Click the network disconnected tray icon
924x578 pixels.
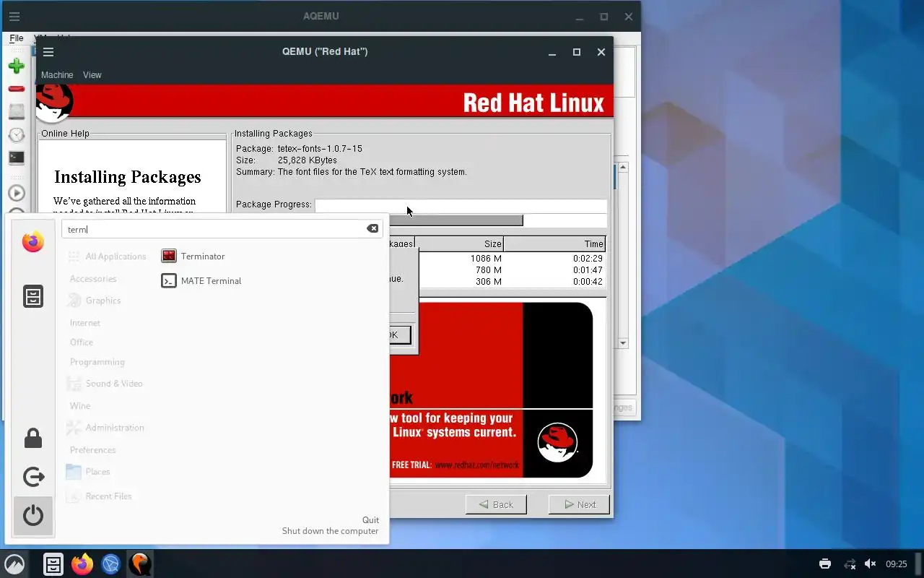(x=850, y=564)
